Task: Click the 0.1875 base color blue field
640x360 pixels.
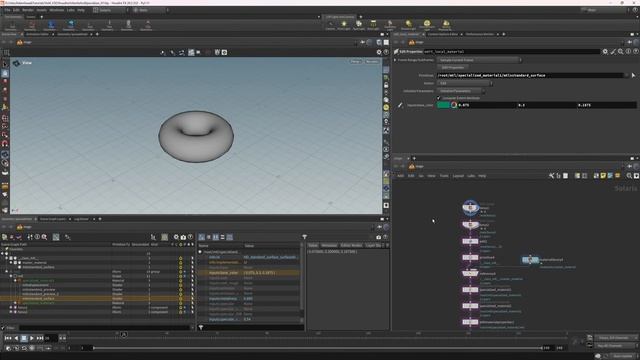Action: [607, 105]
